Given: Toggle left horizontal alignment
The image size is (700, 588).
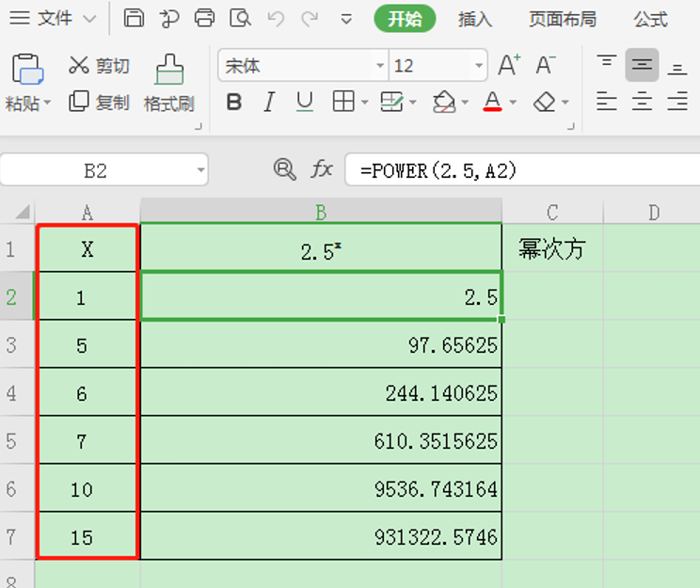Looking at the screenshot, I should (606, 102).
